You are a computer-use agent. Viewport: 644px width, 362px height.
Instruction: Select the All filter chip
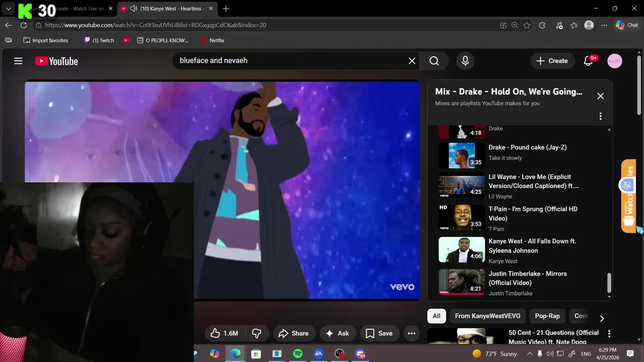436,316
